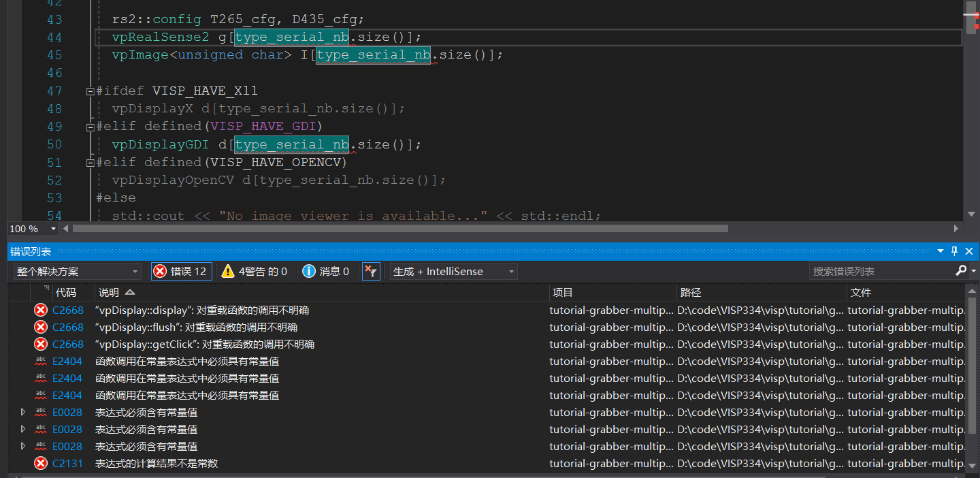Expand the last E0028 error row
This screenshot has height=478, width=980.
tap(23, 446)
